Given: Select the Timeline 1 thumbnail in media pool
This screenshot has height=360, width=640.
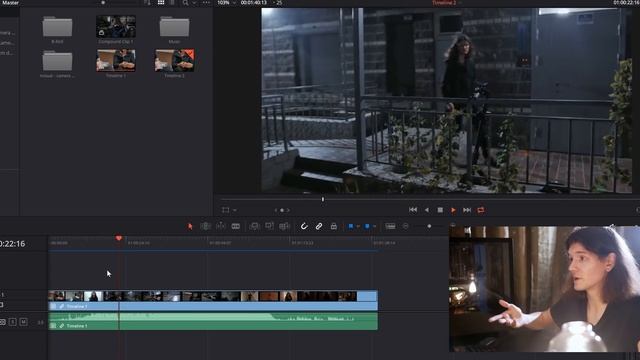Looking at the screenshot, I should pos(116,60).
